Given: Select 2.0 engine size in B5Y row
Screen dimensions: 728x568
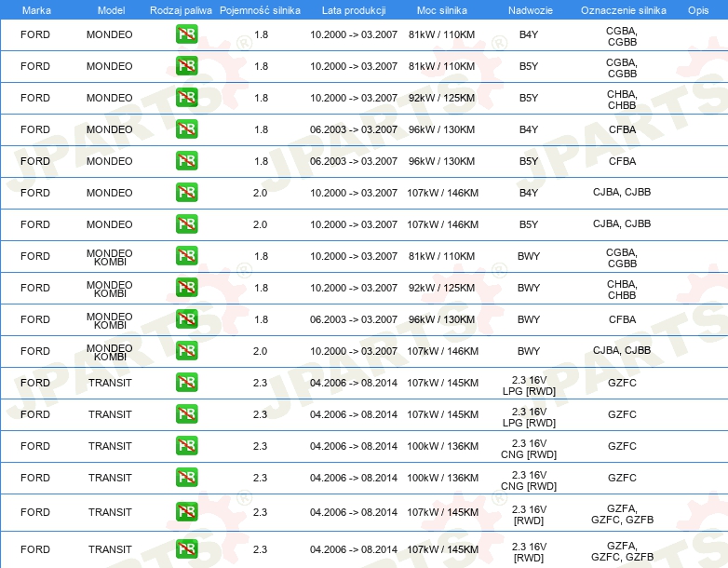Looking at the screenshot, I should [x=260, y=223].
